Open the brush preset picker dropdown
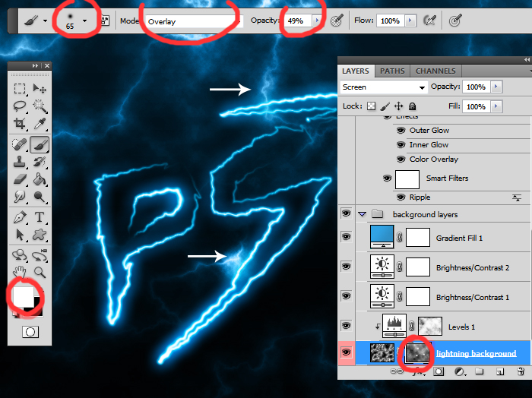532x398 pixels. point(84,21)
